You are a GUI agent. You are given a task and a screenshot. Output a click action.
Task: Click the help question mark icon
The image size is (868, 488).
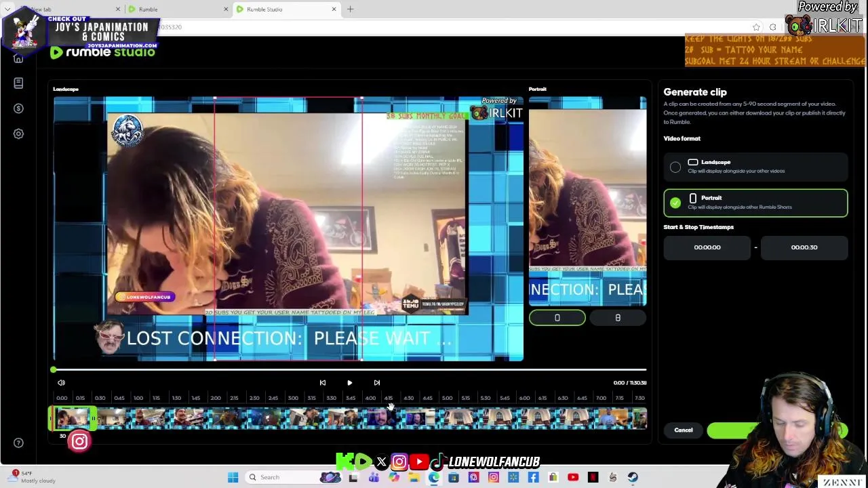coord(18,443)
